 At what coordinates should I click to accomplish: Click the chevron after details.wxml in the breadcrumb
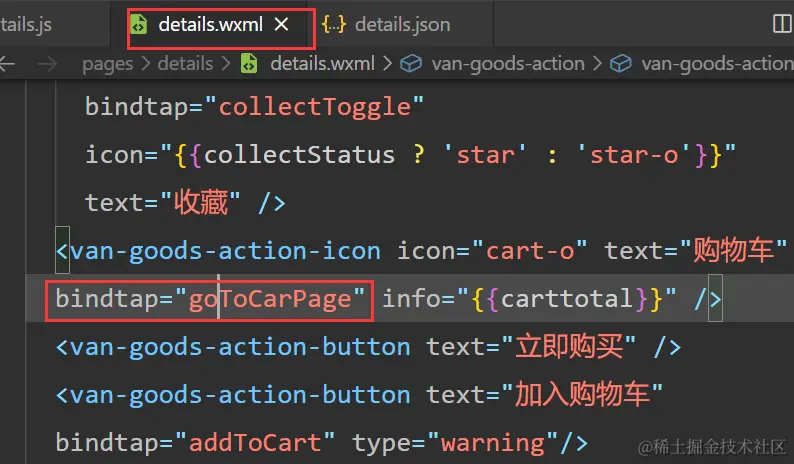tap(387, 64)
